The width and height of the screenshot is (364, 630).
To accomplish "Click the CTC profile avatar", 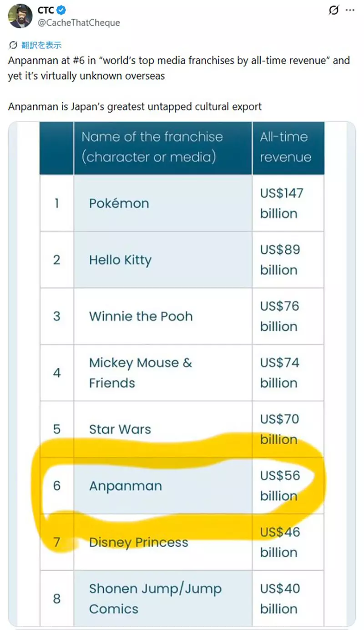I will click(x=20, y=16).
